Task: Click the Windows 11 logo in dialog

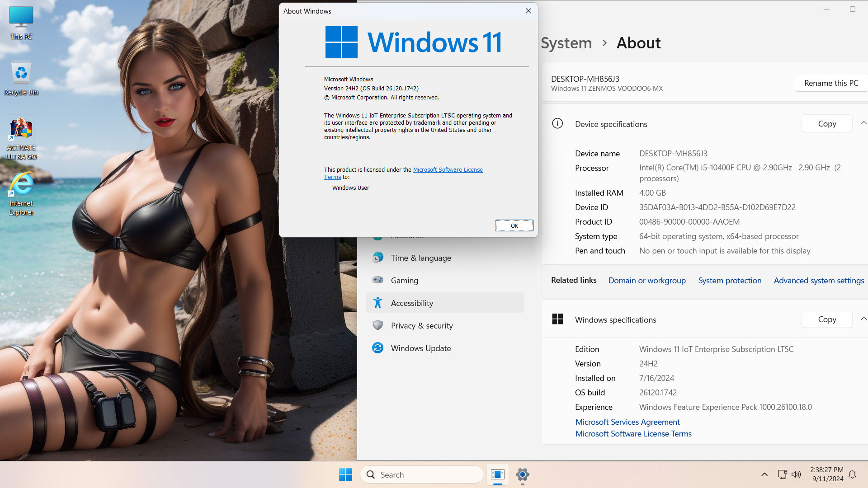Action: pyautogui.click(x=413, y=42)
